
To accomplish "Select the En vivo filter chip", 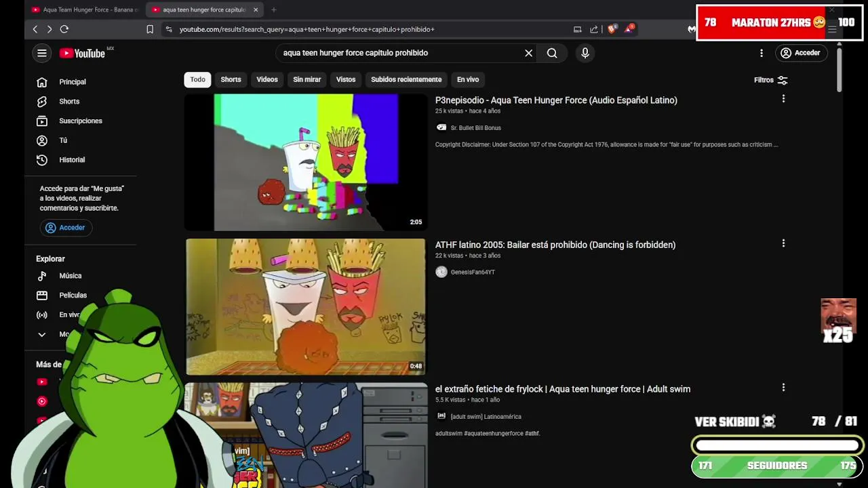I will pyautogui.click(x=468, y=79).
